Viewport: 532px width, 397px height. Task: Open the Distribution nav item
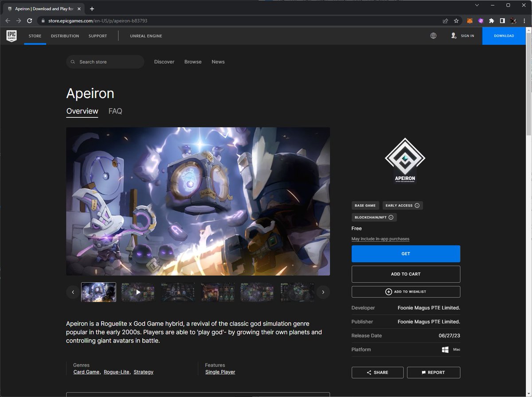coord(65,36)
